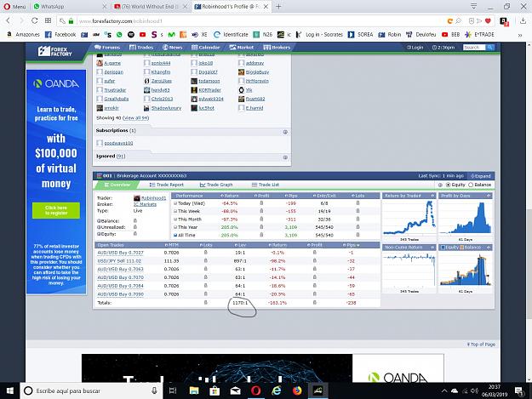Click the settings gear beside Equity radio

(x=440, y=185)
